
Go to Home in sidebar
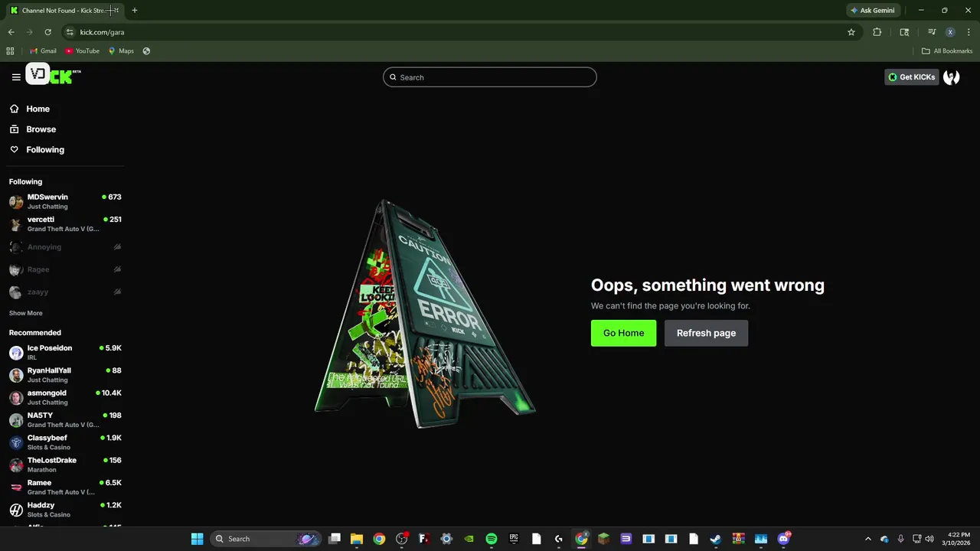pyautogui.click(x=38, y=109)
